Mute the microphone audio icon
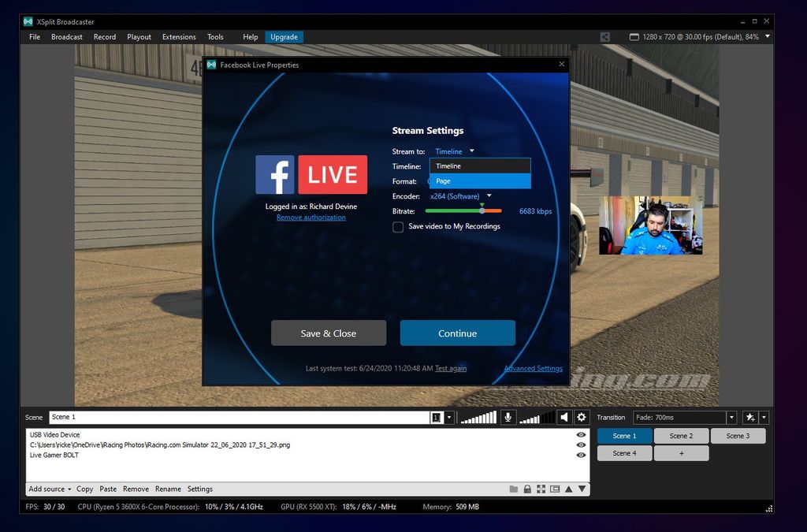 (x=508, y=417)
